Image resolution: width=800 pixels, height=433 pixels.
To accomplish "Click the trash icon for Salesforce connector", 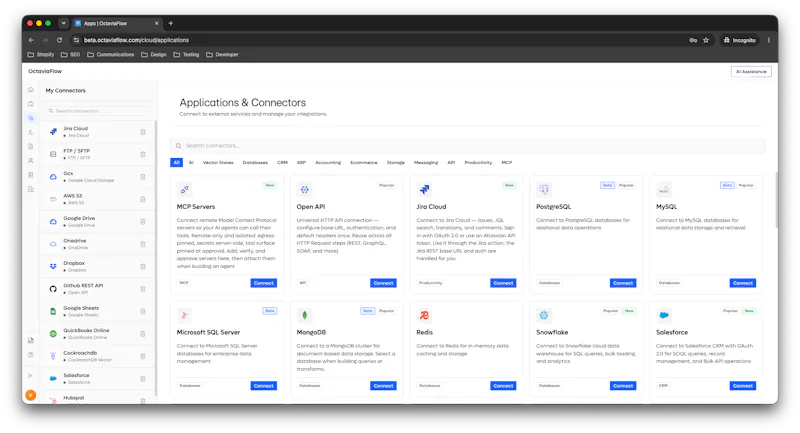I will [143, 379].
